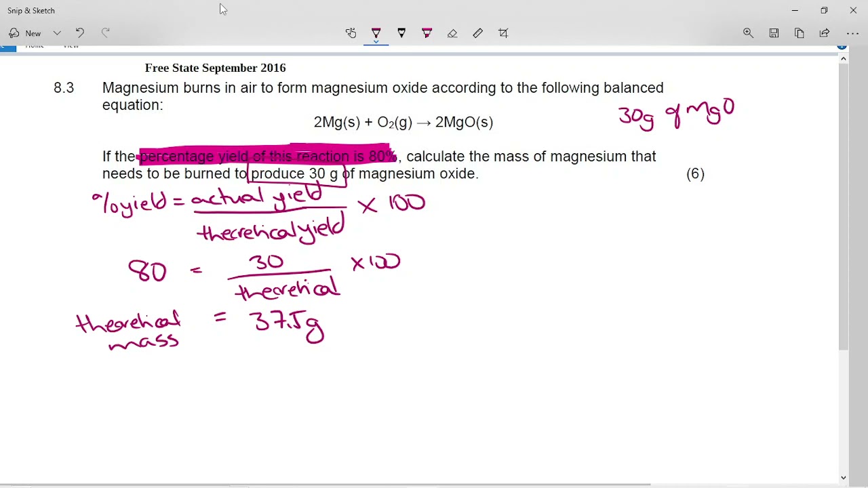The image size is (868, 488).
Task: Click the vertical scrollbar thumb
Action: coord(844,208)
